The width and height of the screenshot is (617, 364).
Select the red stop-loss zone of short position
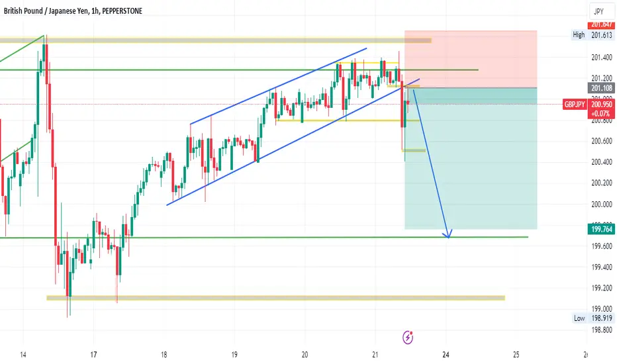471,59
